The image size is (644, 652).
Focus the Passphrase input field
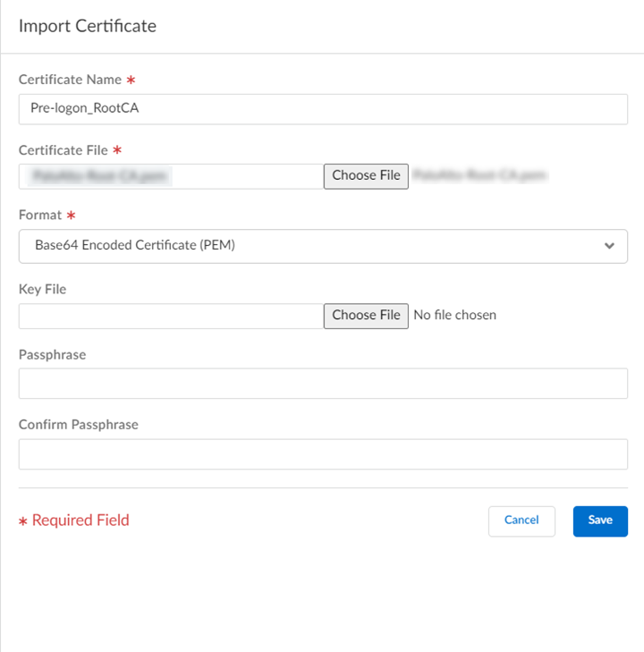coord(322,384)
